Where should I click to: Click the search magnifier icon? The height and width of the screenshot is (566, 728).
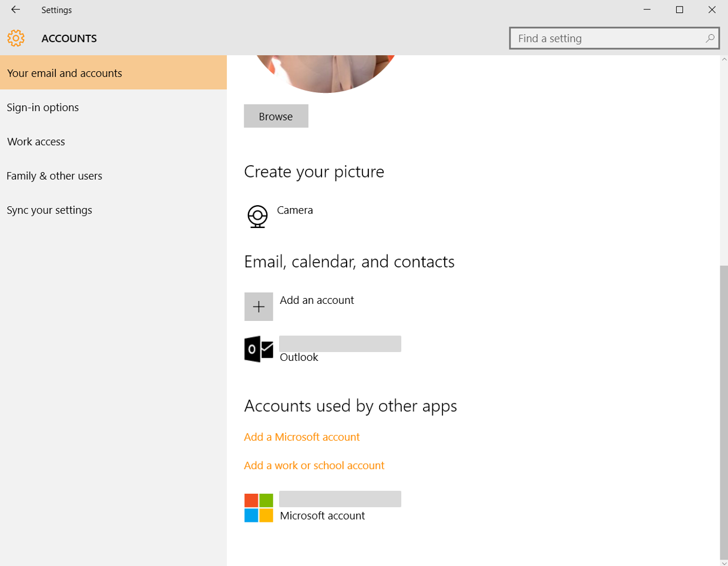tap(710, 38)
